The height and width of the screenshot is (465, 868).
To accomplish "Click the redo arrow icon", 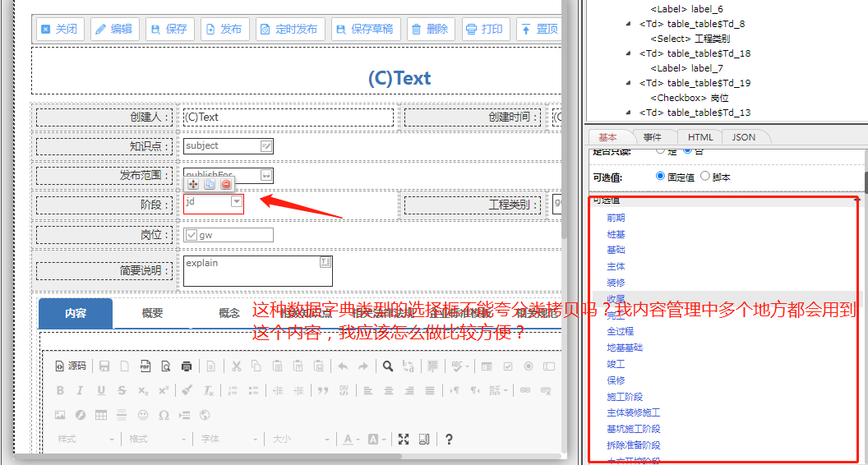I will [x=362, y=366].
